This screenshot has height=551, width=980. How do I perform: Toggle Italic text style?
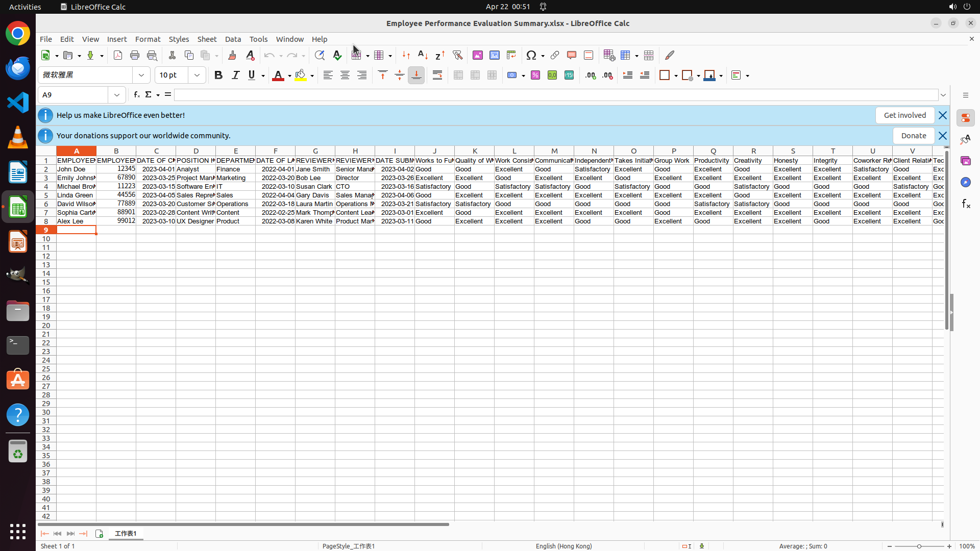click(235, 76)
